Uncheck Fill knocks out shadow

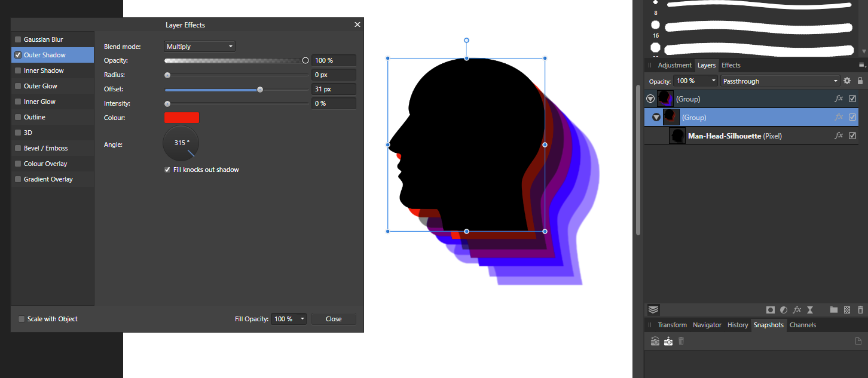tap(167, 170)
